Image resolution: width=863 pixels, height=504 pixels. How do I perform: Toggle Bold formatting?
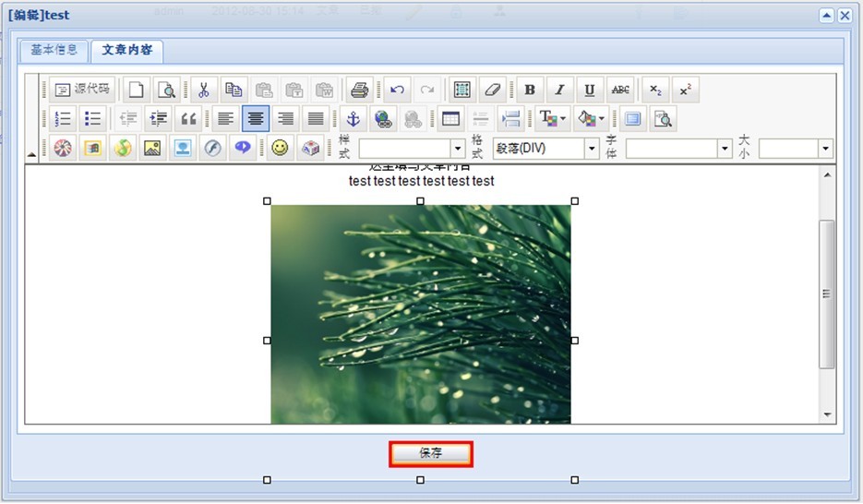(530, 90)
